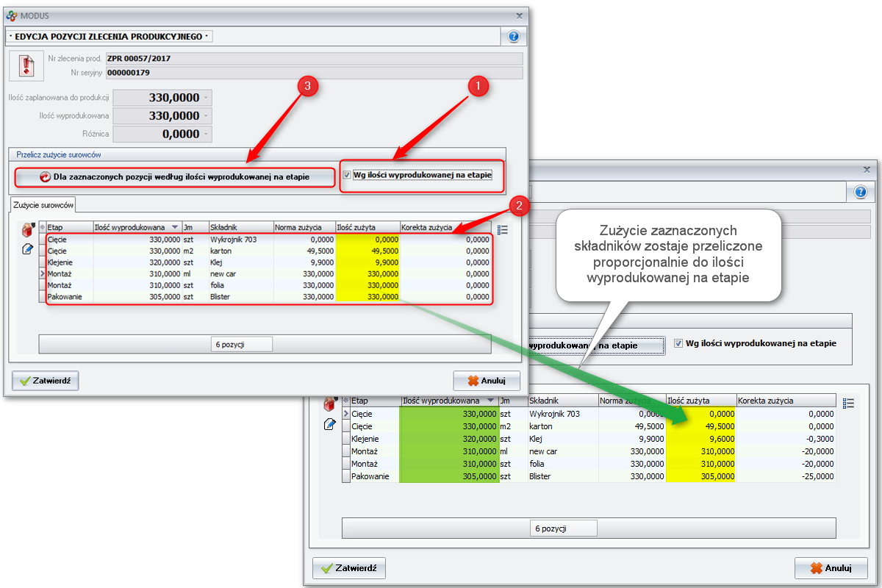This screenshot has height=588, width=882.
Task: Select '-25,0000' correction cell in back grid
Action: coord(786,476)
